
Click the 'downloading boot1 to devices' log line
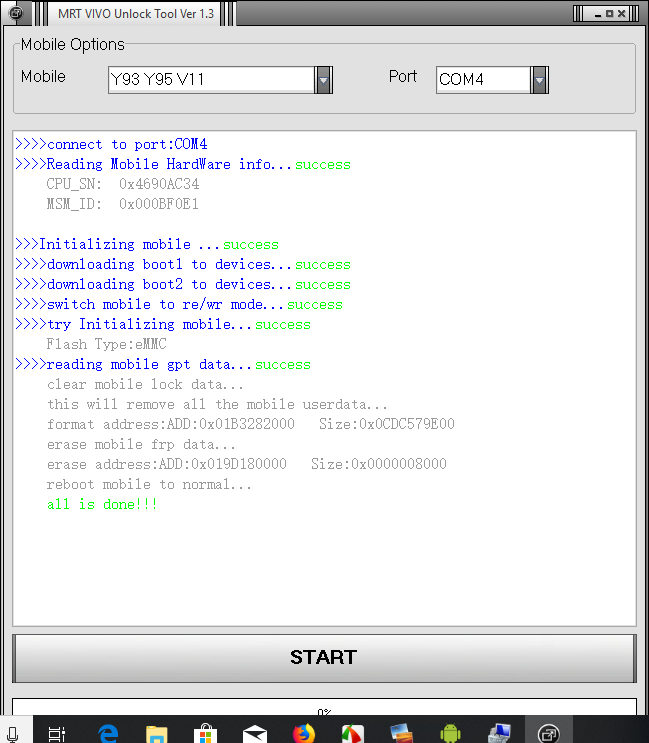pyautogui.click(x=183, y=264)
